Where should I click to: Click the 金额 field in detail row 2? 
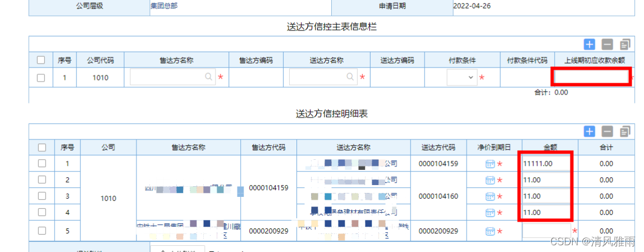point(546,180)
